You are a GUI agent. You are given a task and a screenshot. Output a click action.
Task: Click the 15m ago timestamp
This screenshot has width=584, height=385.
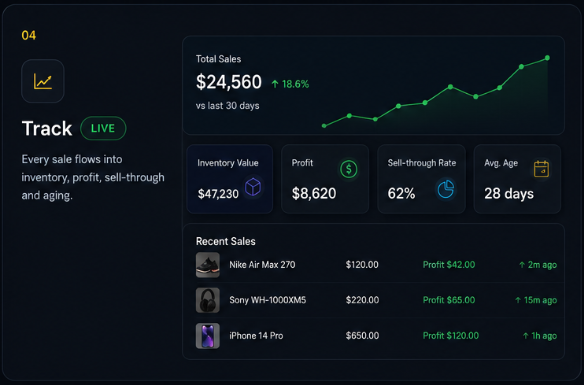pos(540,300)
